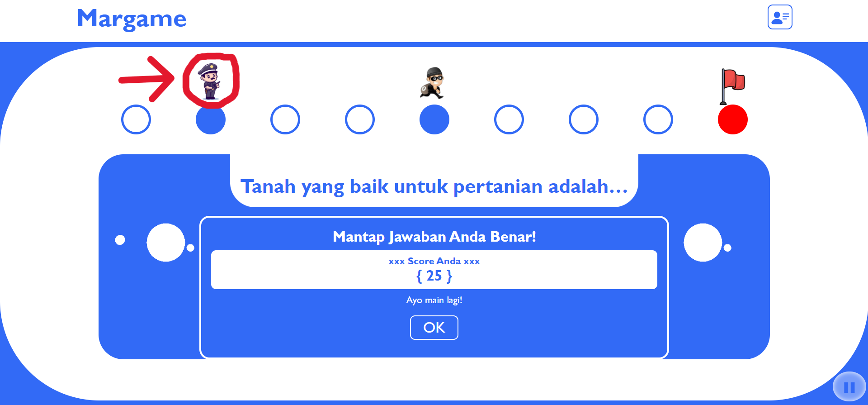Pause the game with pause button
868x405 pixels.
click(849, 387)
